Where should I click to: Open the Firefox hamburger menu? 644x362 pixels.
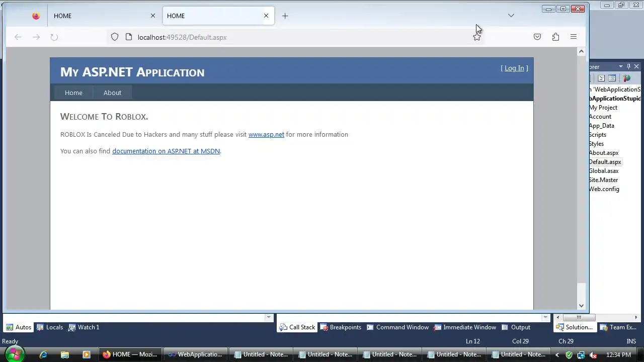click(574, 37)
